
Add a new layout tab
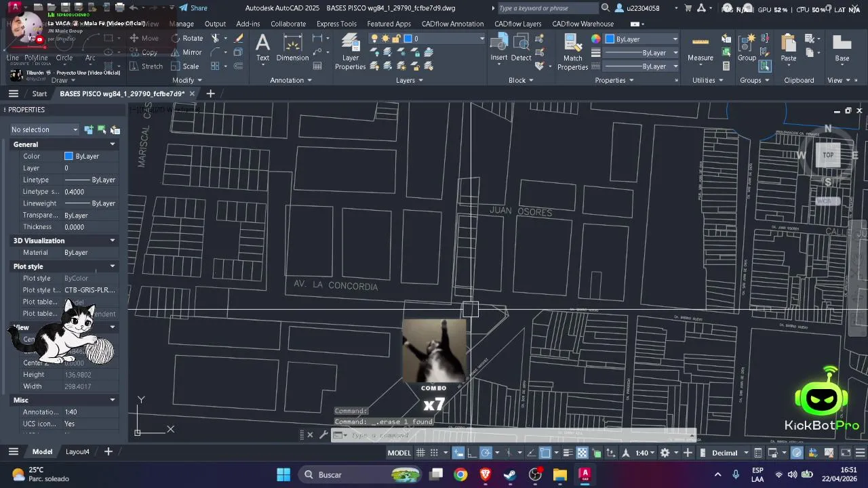tap(108, 451)
